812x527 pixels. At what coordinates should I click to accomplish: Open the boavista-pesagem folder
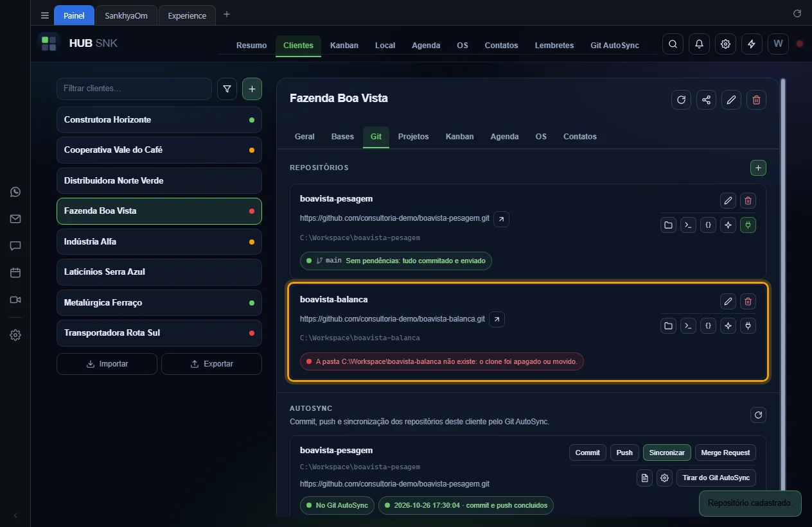[669, 225]
